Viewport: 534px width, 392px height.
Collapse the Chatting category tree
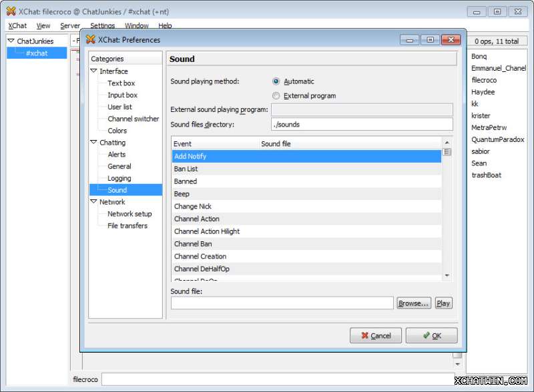pyautogui.click(x=94, y=143)
